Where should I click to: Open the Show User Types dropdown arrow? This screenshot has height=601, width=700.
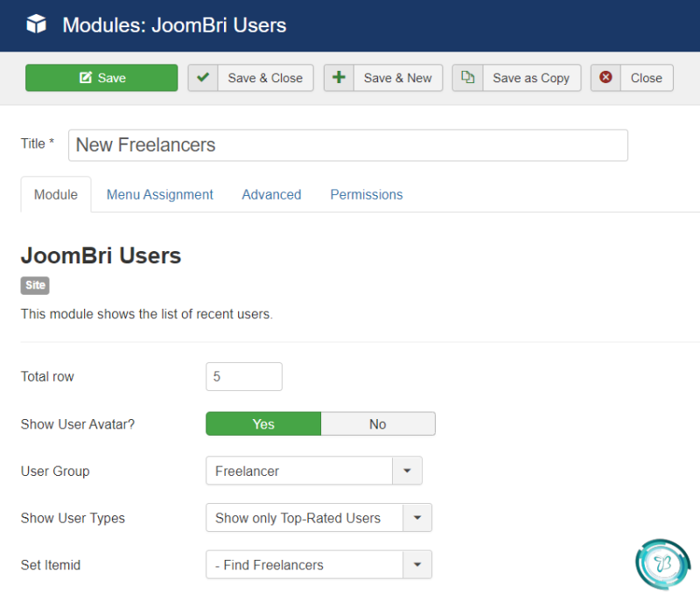tap(417, 518)
